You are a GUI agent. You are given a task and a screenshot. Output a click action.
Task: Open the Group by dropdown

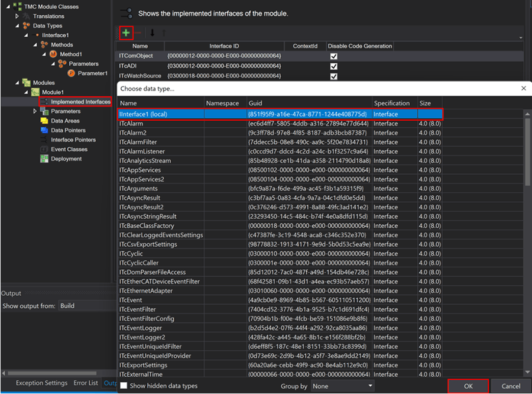coord(343,386)
